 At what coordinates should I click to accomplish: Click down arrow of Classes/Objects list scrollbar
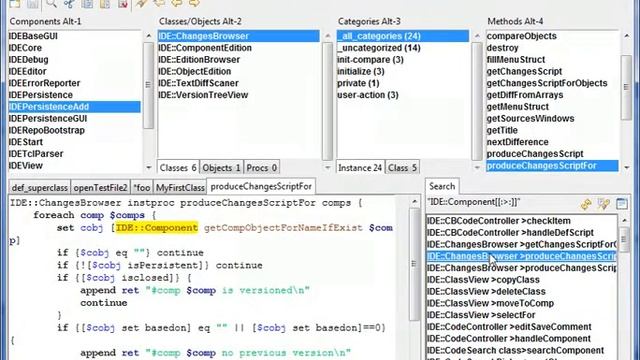coord(327,167)
